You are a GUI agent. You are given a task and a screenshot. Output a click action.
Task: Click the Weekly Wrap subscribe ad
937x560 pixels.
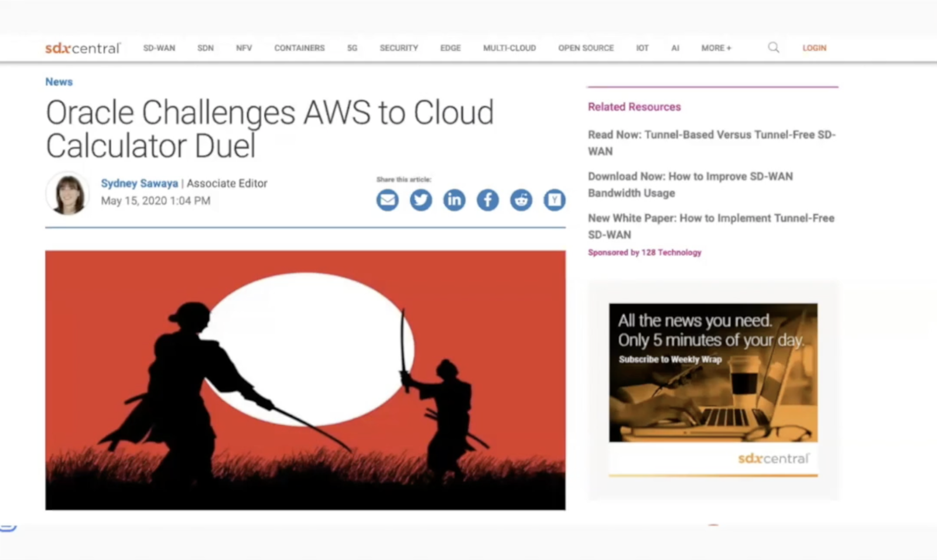[713, 389]
